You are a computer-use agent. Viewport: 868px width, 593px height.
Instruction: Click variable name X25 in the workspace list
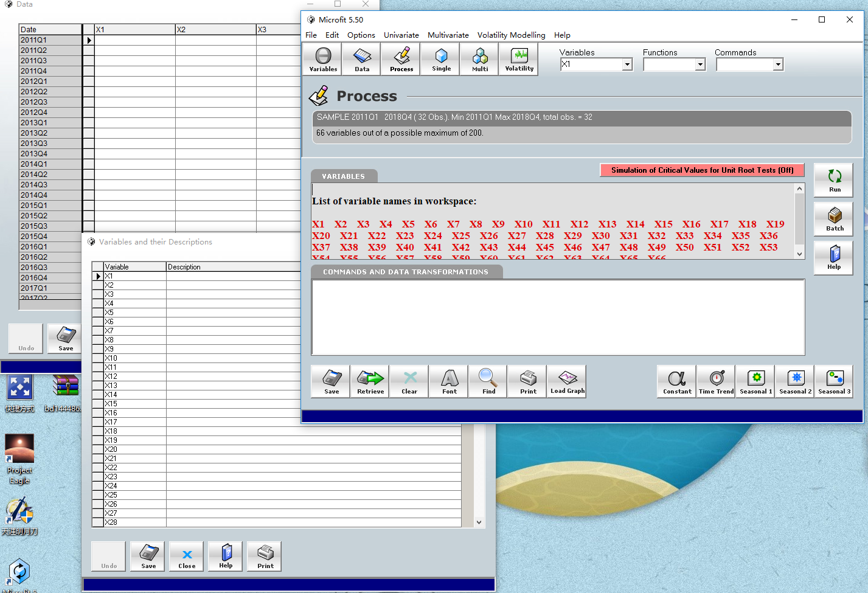(461, 236)
